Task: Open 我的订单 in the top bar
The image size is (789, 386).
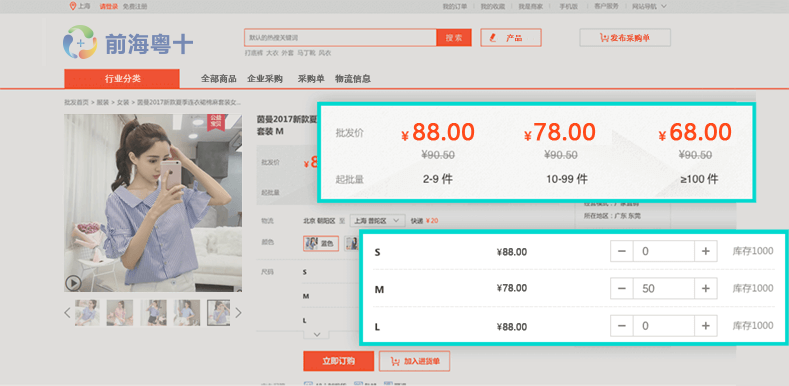Action: 455,7
